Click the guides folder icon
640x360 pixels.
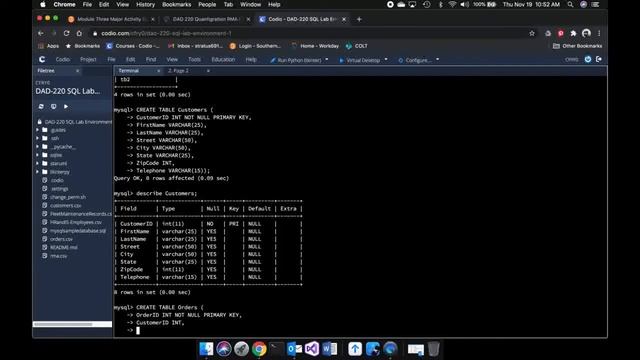[45, 130]
